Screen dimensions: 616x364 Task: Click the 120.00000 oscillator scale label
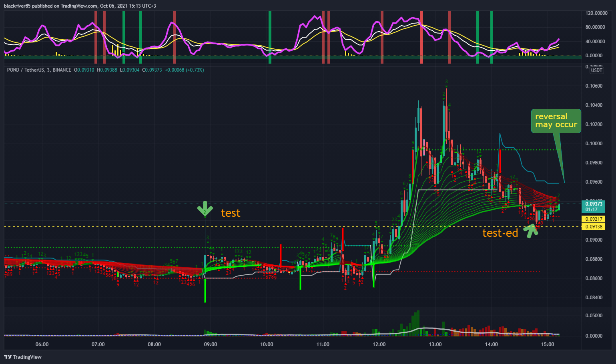(x=596, y=13)
